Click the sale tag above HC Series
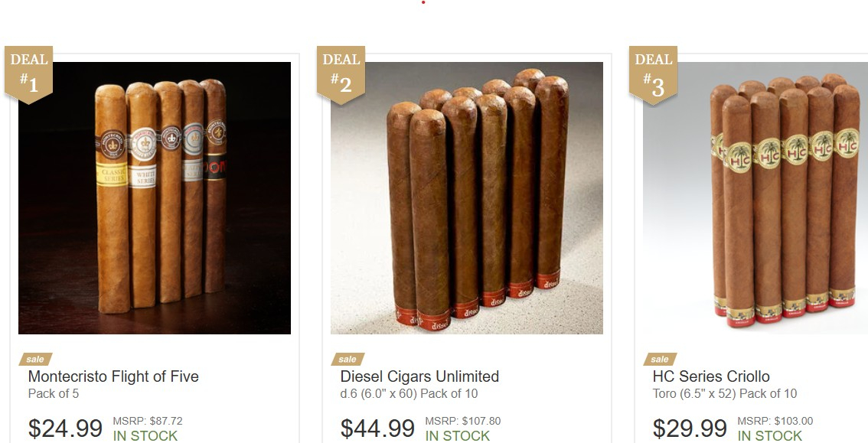The height and width of the screenshot is (443, 868). (x=660, y=360)
